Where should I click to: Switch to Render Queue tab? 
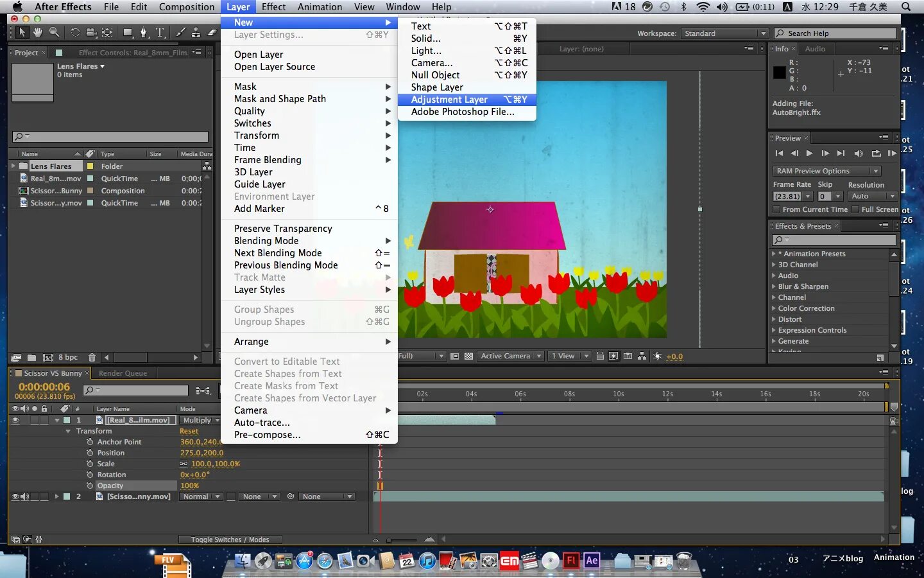click(x=123, y=373)
